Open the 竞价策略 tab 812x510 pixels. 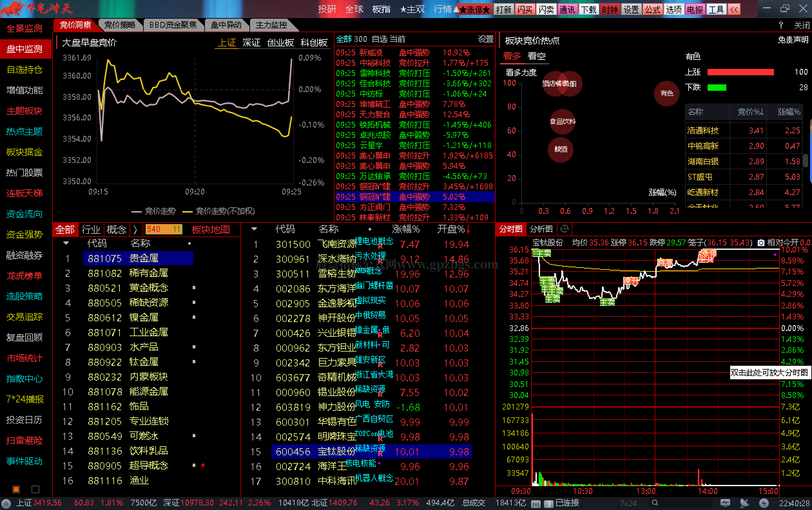coord(120,25)
